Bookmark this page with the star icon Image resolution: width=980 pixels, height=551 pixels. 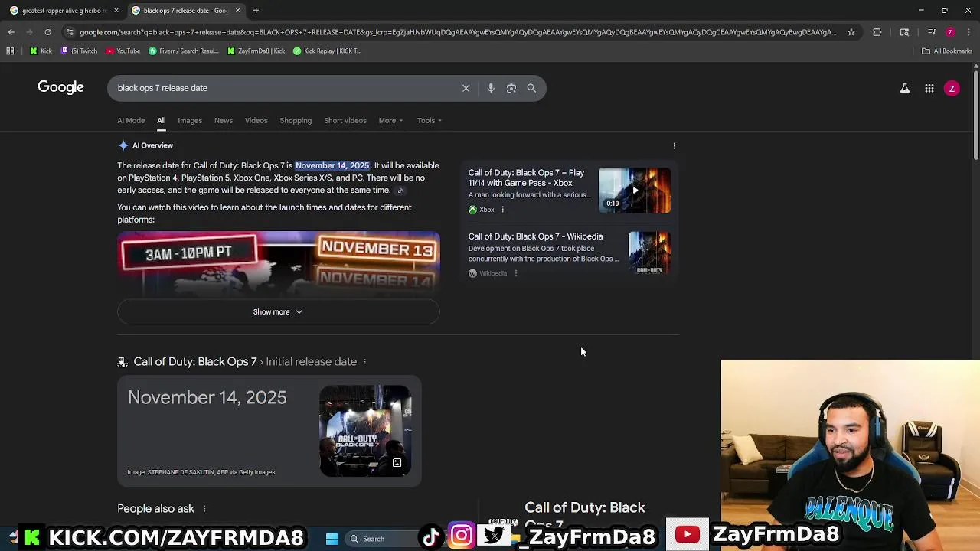pos(851,32)
